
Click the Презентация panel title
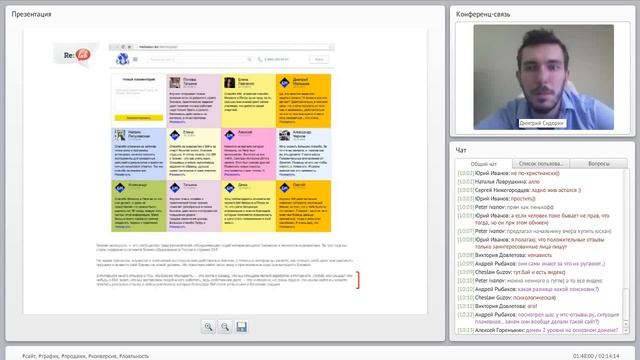point(31,14)
